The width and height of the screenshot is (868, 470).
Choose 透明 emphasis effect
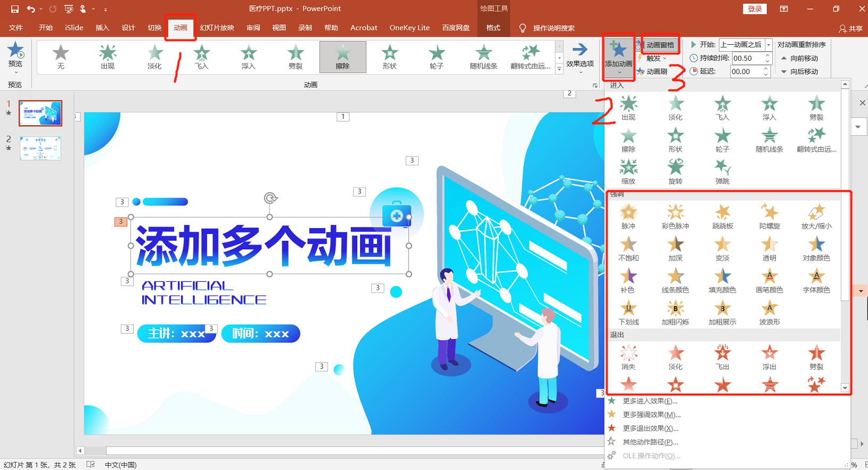(x=769, y=249)
